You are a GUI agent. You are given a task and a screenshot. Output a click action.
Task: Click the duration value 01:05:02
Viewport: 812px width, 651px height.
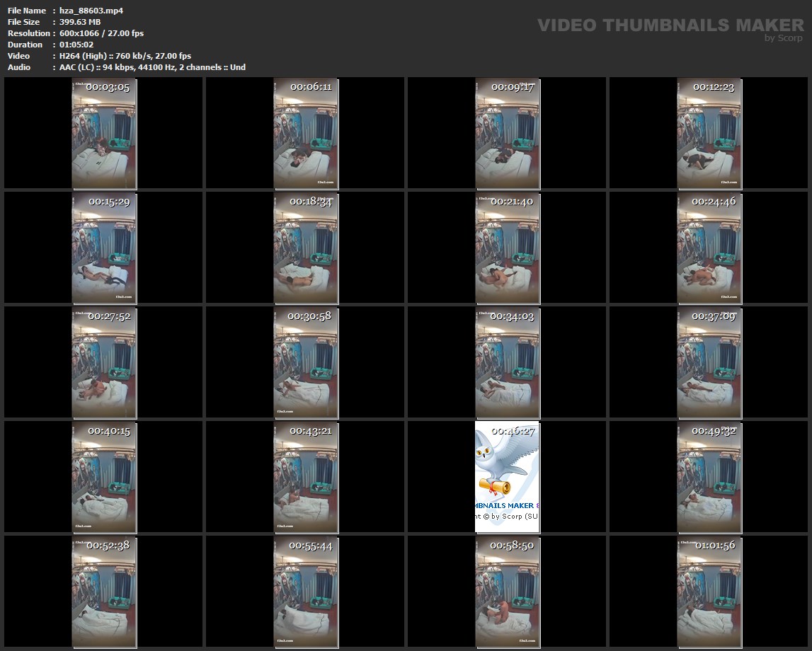[x=76, y=45]
